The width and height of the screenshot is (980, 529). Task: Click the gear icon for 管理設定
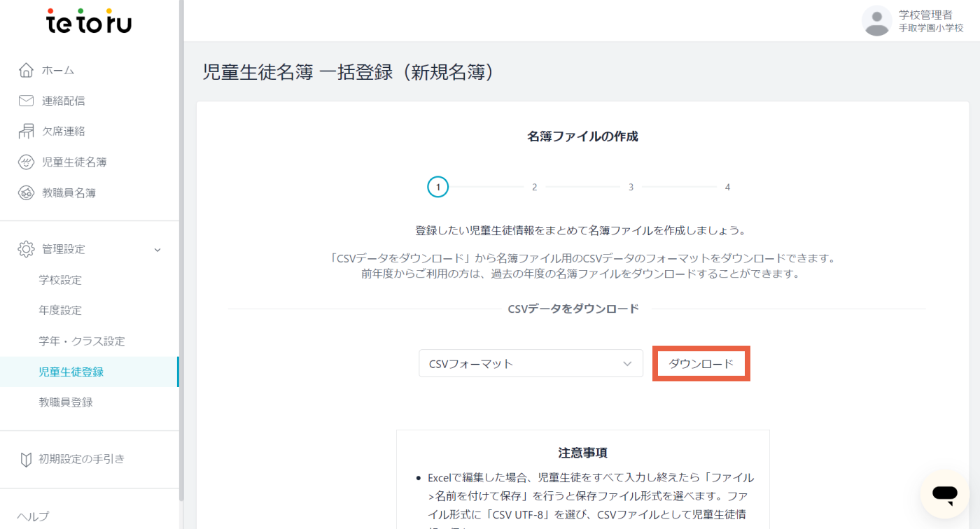(x=26, y=249)
